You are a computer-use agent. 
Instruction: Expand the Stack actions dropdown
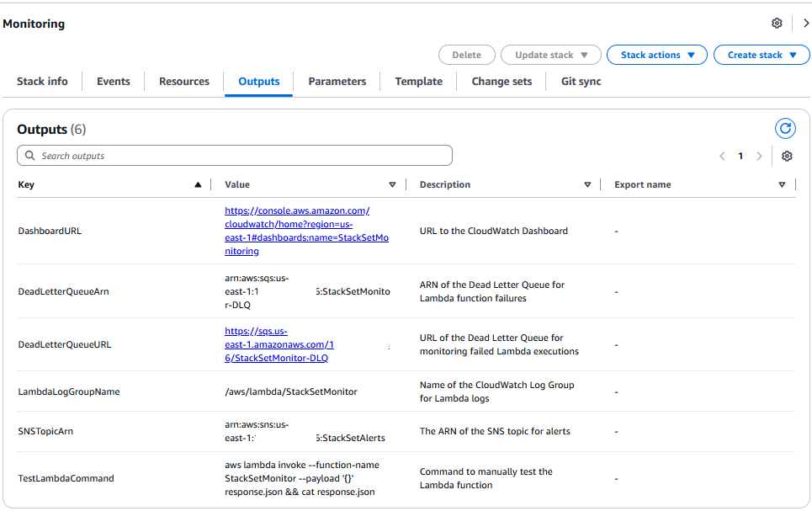point(657,55)
